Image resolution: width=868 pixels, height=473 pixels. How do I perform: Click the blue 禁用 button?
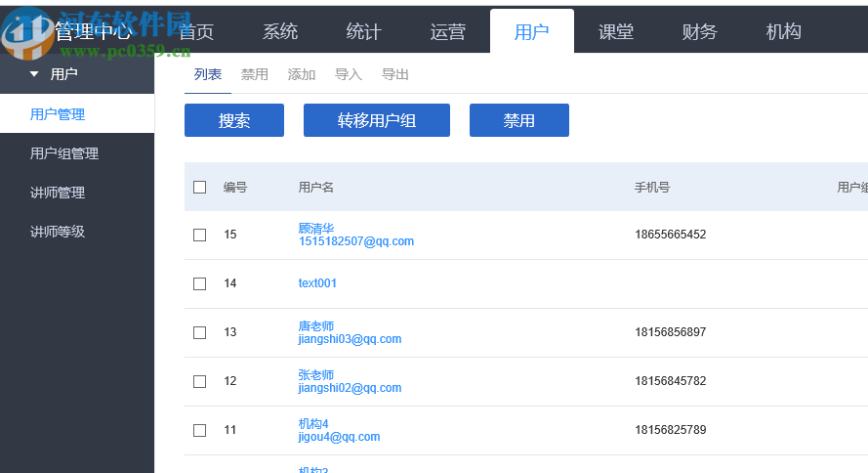click(x=519, y=120)
